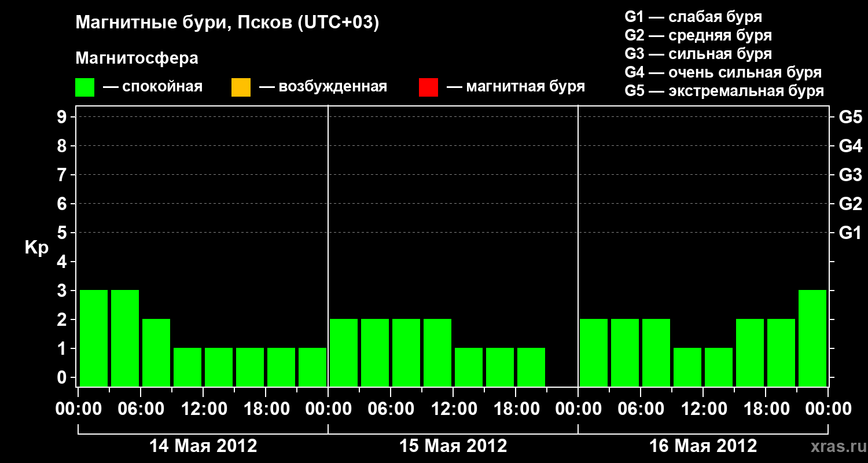Image resolution: width=868 pixels, height=463 pixels.
Task: Click the '06:00' time label above 15 Мая 2012
Action: [x=391, y=409]
